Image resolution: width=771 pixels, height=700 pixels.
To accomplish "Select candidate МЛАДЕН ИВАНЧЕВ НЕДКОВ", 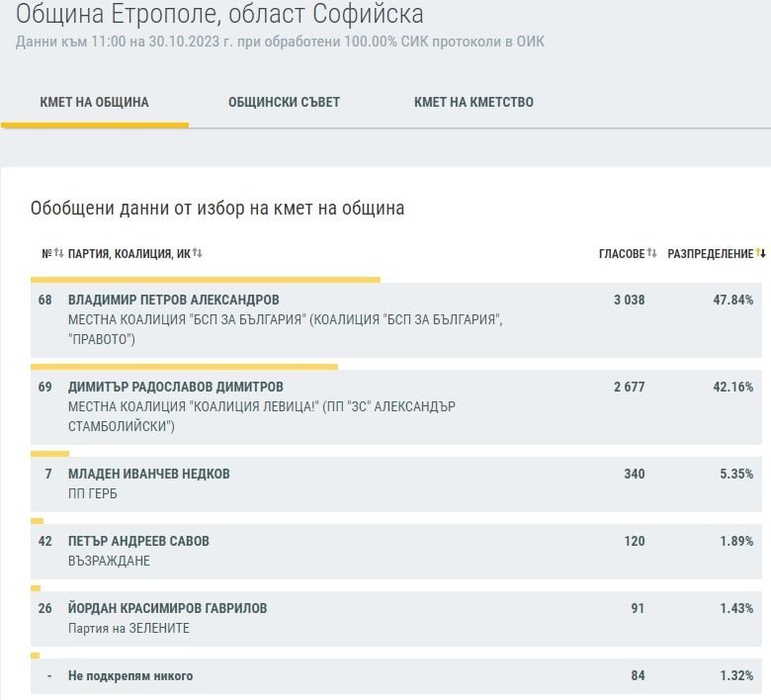I will pyautogui.click(x=149, y=474).
